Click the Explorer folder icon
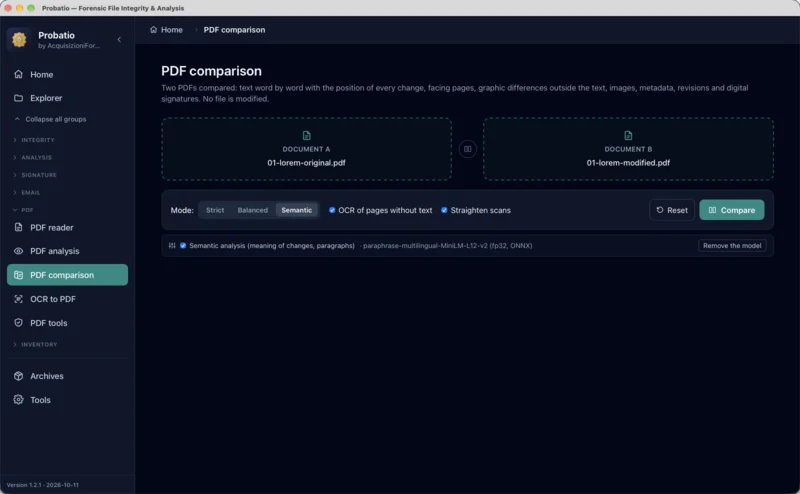800x494 pixels. pos(18,98)
